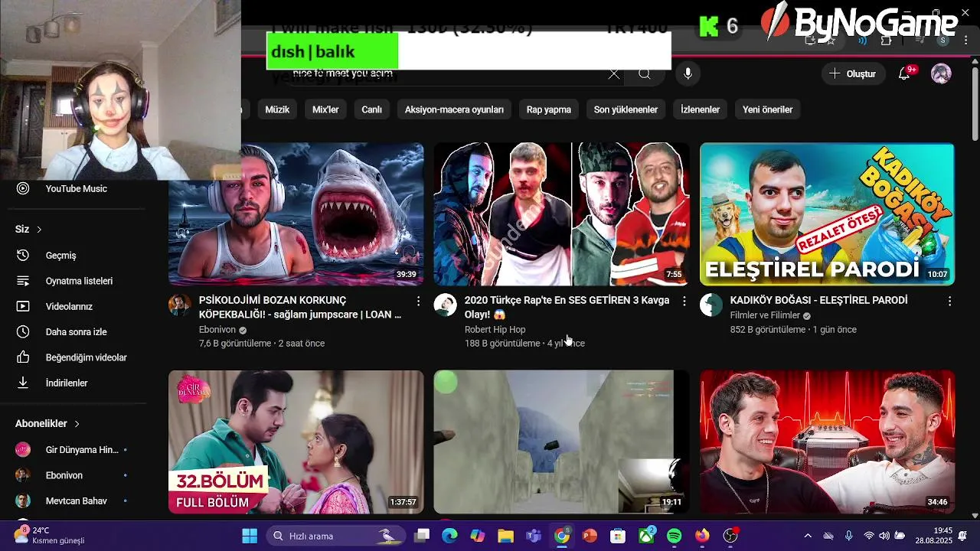Image resolution: width=980 pixels, height=551 pixels.
Task: Click the gameplay thumbnail with 19:11 duration
Action: click(x=561, y=442)
